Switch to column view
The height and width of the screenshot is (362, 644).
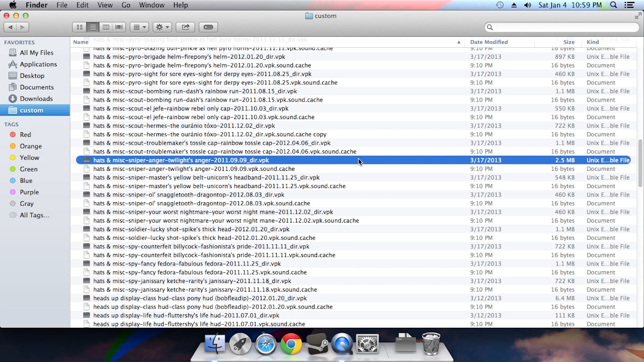[106, 27]
